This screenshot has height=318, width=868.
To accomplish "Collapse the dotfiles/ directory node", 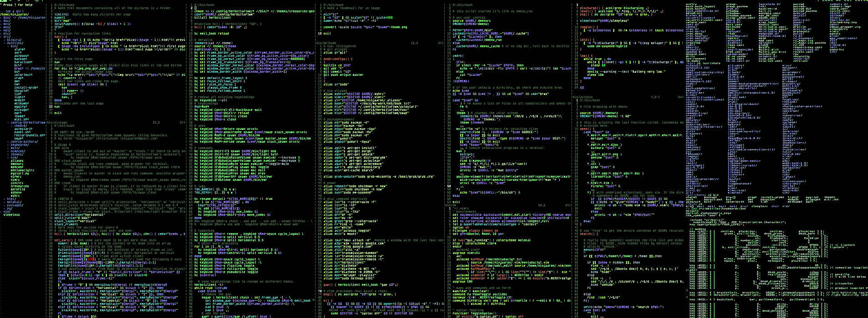I will click(x=15, y=43).
